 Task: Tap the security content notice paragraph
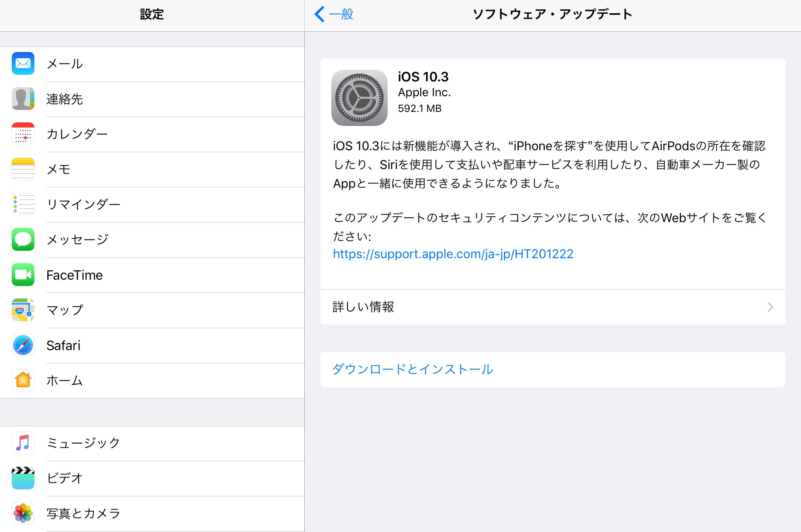click(x=550, y=227)
